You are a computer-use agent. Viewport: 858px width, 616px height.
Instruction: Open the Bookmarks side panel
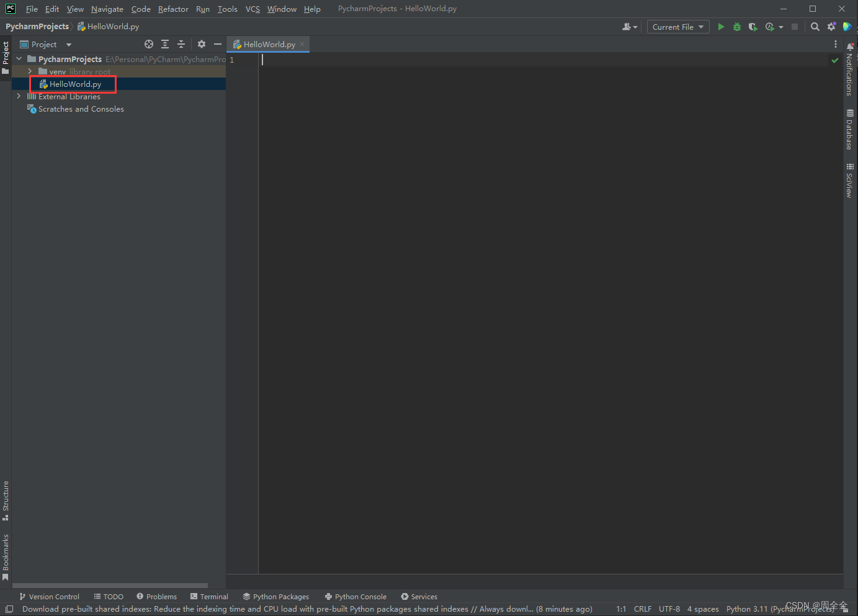(x=6, y=556)
